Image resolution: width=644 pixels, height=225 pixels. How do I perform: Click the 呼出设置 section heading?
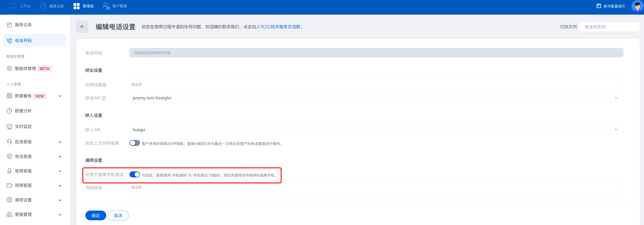94,70
